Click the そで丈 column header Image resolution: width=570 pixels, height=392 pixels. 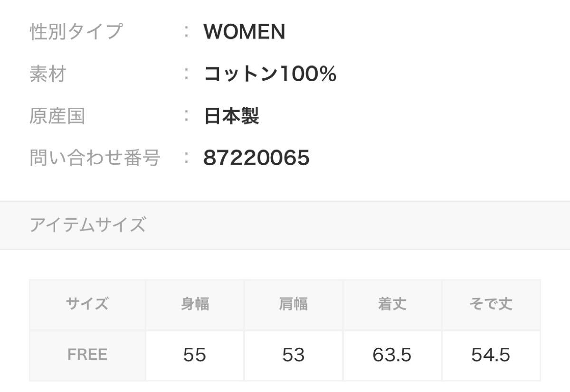click(x=491, y=304)
